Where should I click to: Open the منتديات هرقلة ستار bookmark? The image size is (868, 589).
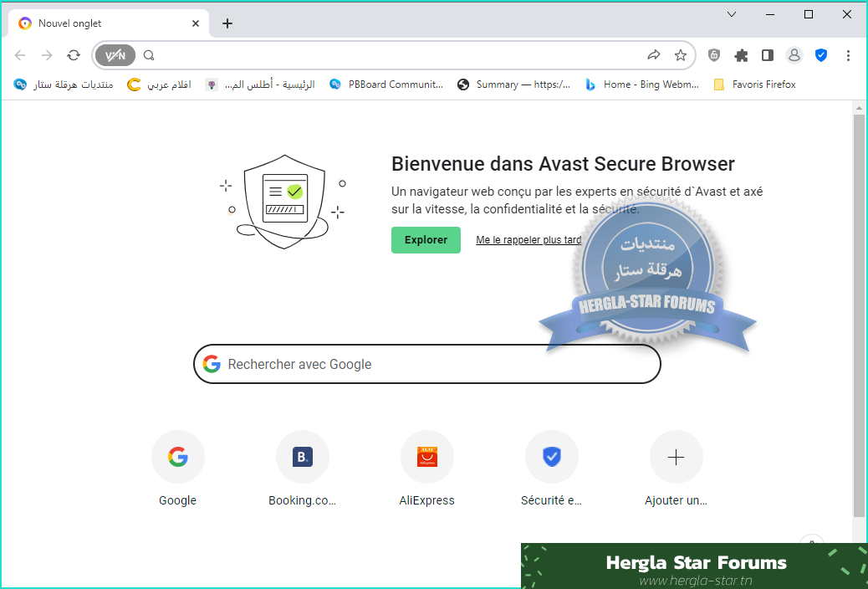point(64,85)
